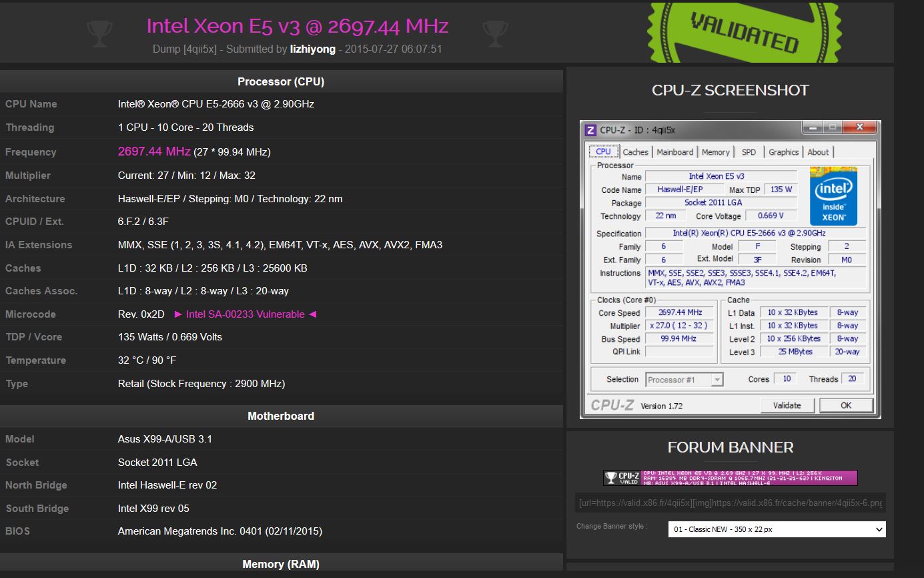The image size is (924, 578).
Task: Click the OK button in CPU-Z
Action: tap(846, 405)
